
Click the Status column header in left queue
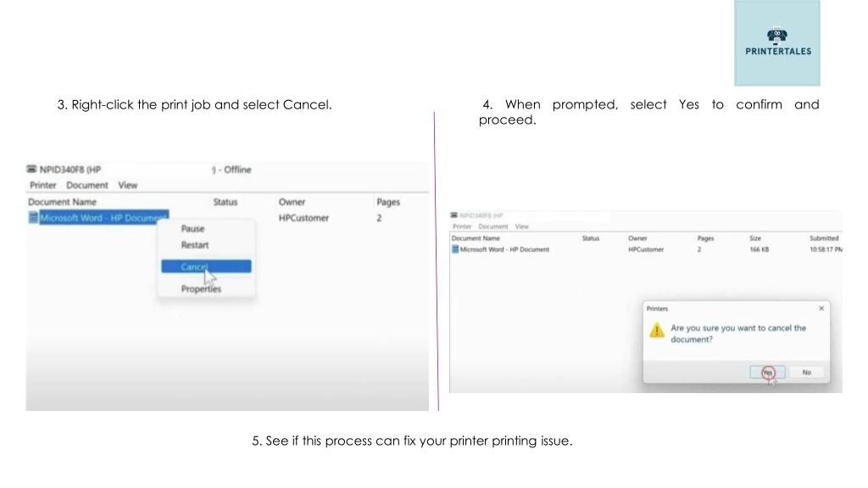(x=225, y=202)
